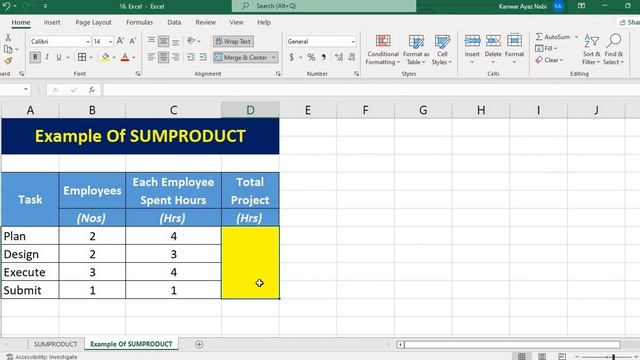640x360 pixels.
Task: Expand the underline style dropdown arrow
Action: pos(68,58)
